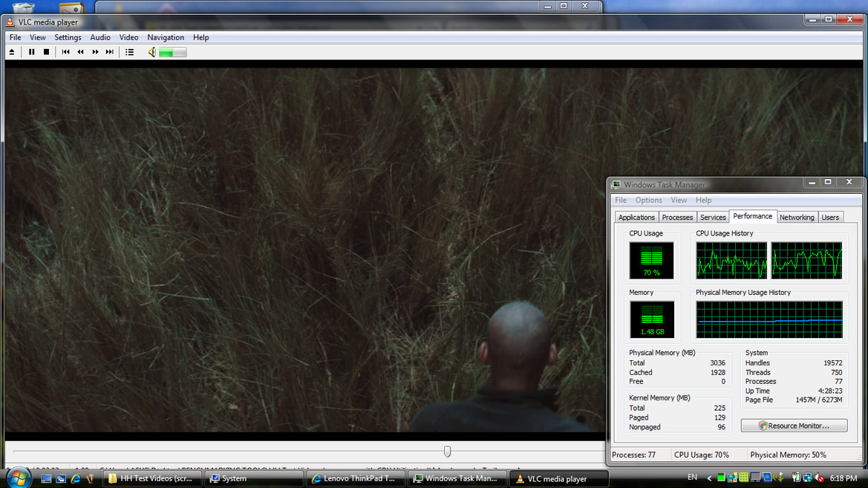Image resolution: width=868 pixels, height=488 pixels.
Task: Click the 6:18 PM system clock
Action: tap(843, 478)
